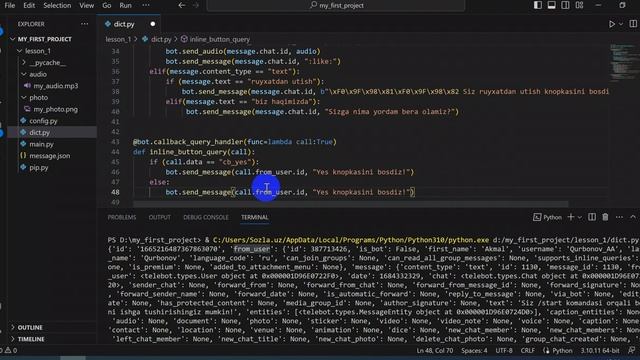Screen dimensions: 640x360
Task: Open the Selection menu
Action: [x=57, y=5]
